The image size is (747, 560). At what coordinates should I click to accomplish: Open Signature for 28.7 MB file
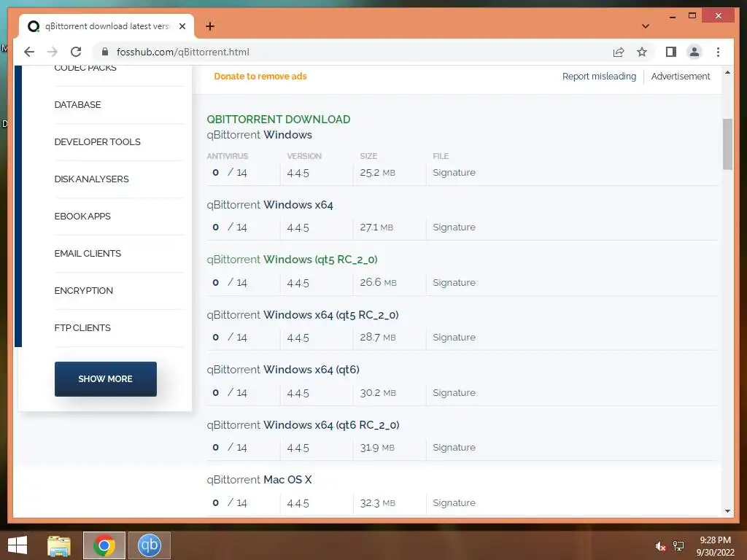coord(454,337)
